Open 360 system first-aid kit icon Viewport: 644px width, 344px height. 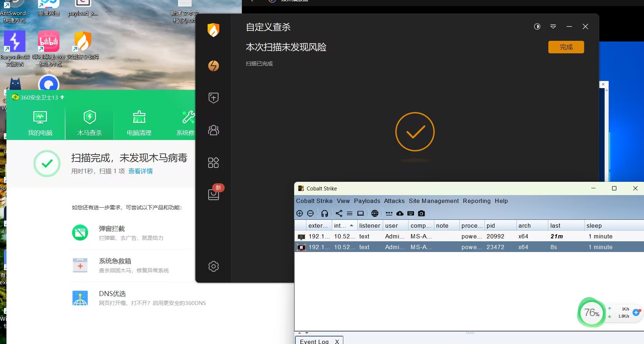(x=80, y=265)
